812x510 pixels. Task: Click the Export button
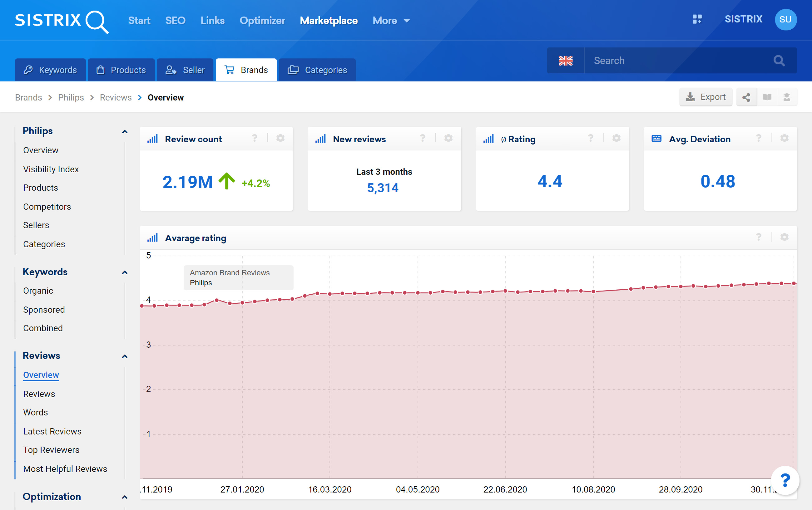[706, 97]
